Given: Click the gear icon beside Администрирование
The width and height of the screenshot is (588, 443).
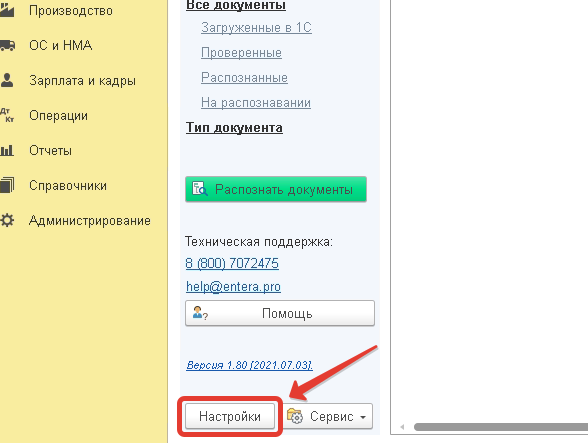Looking at the screenshot, I should tap(7, 220).
